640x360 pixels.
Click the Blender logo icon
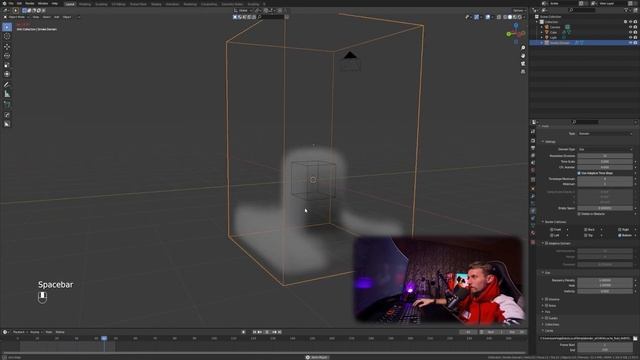[4, 3]
